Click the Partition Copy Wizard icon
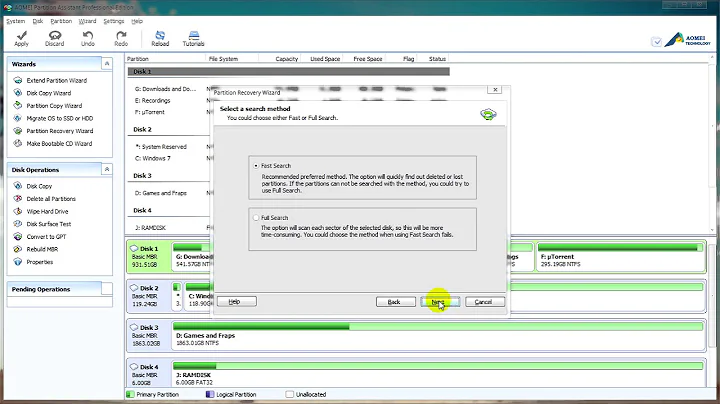This screenshot has height=404, width=720. [x=18, y=106]
